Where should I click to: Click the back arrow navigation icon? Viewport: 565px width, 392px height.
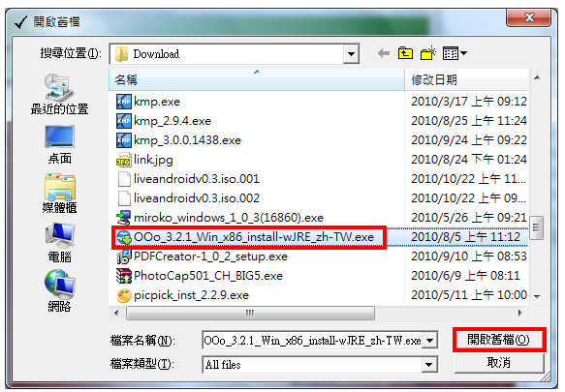[x=384, y=53]
